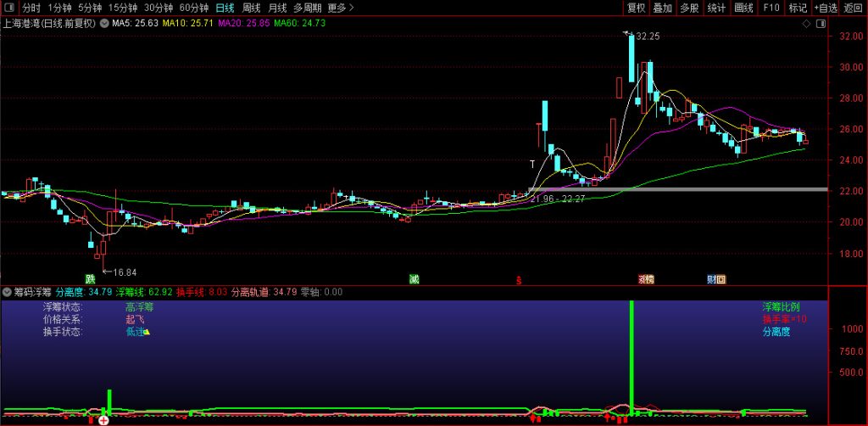Click the green 减 event marker
The image size is (868, 426).
coord(414,278)
